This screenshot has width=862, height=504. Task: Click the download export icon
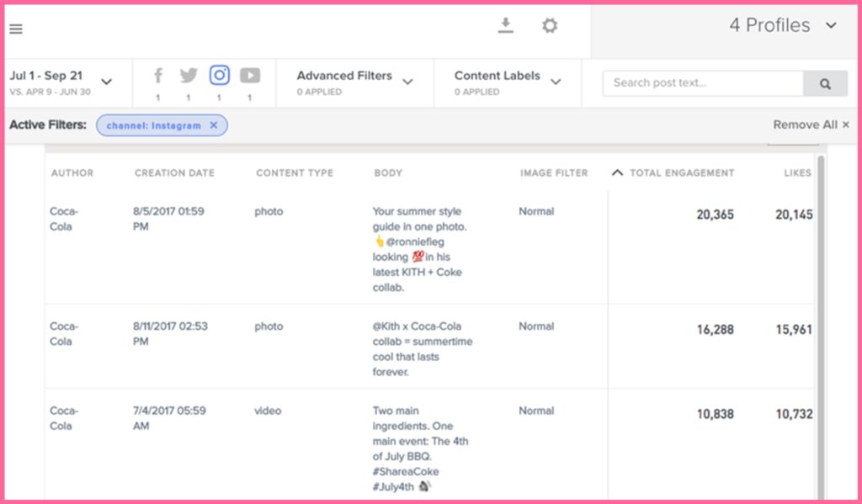[505, 25]
